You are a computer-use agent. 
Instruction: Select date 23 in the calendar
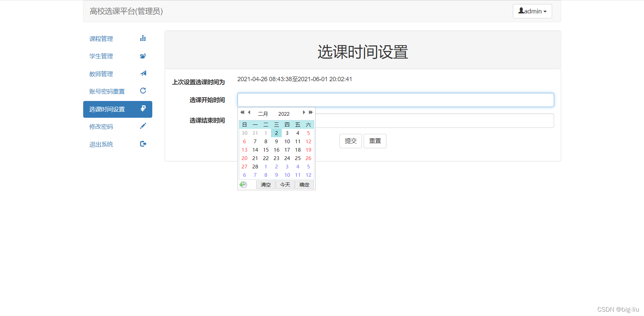pyautogui.click(x=276, y=158)
